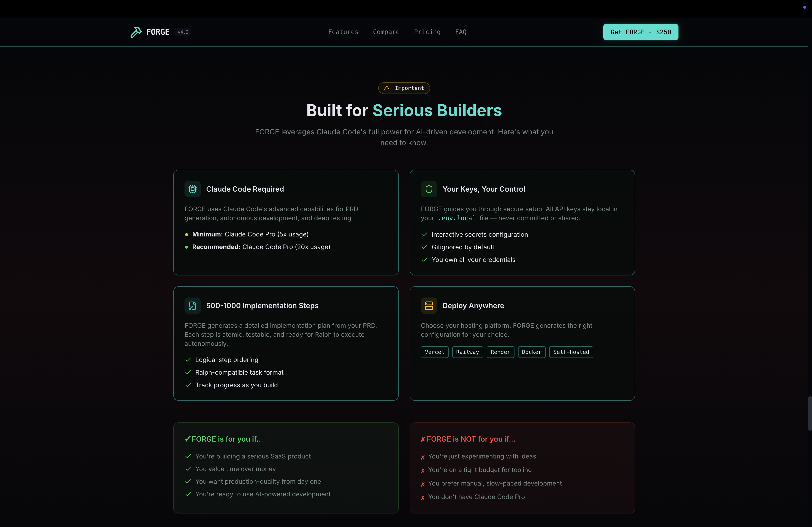The width and height of the screenshot is (812, 527).
Task: Click the checkmark next to Interactive secrets configuration
Action: [424, 234]
